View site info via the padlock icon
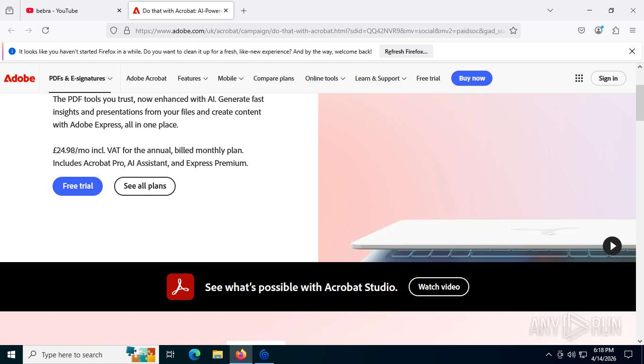The width and height of the screenshot is (644, 364). (126, 30)
